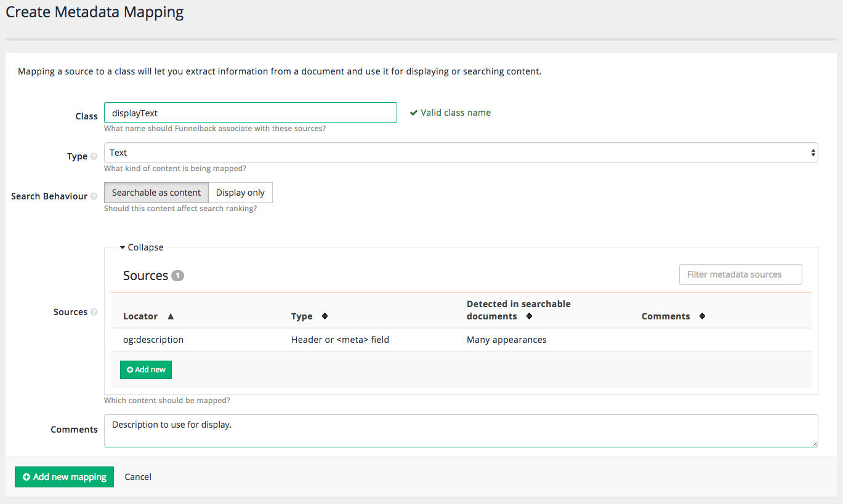Select the og:description source row
Screen dimensions: 843x504
(153, 339)
